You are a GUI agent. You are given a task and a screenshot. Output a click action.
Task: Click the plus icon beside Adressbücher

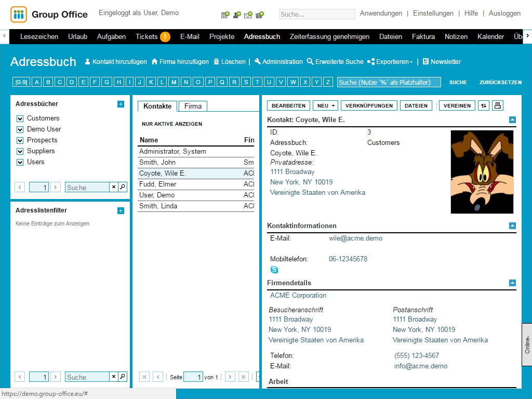click(x=121, y=104)
